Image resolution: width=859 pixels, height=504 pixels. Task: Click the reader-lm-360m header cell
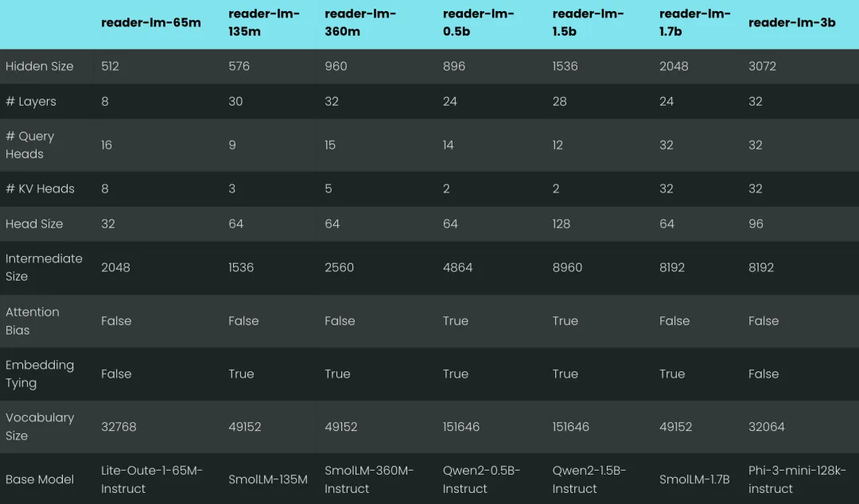click(x=360, y=22)
